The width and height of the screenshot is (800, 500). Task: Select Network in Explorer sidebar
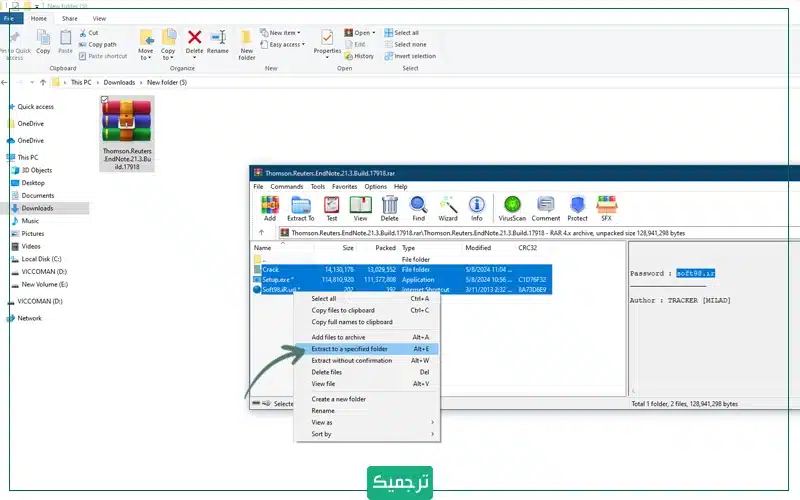pos(29,318)
